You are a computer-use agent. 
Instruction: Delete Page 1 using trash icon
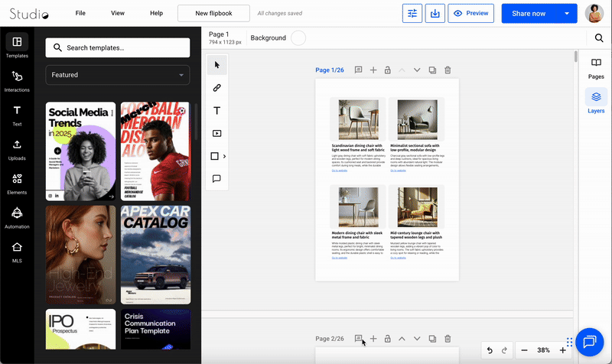point(448,70)
